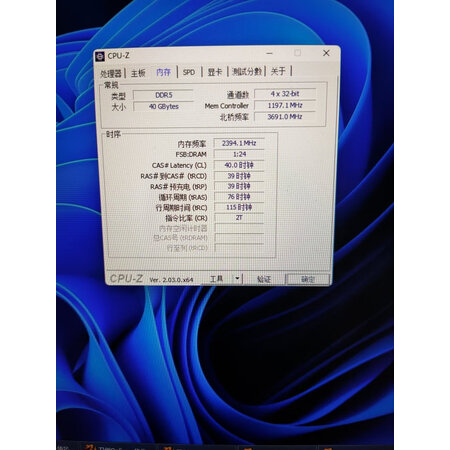Click the 指令比率 (CR) label
Screen dimensions: 450x450
pyautogui.click(x=186, y=218)
